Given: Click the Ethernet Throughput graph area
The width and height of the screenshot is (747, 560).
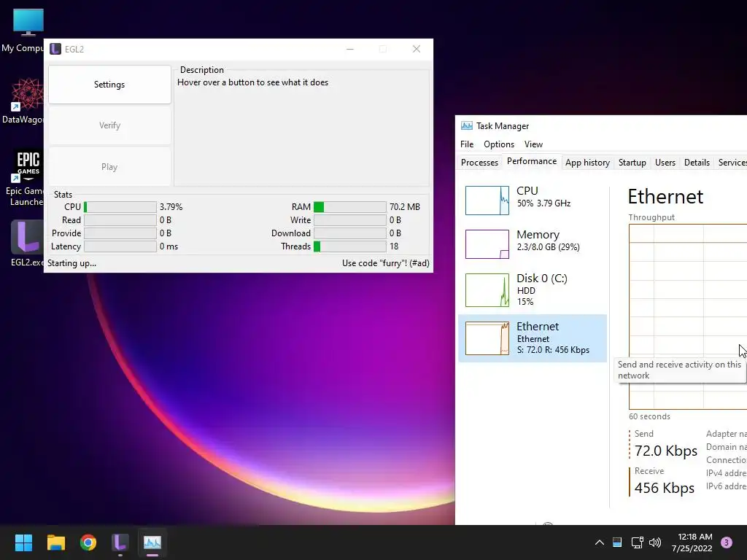Looking at the screenshot, I should [688, 316].
